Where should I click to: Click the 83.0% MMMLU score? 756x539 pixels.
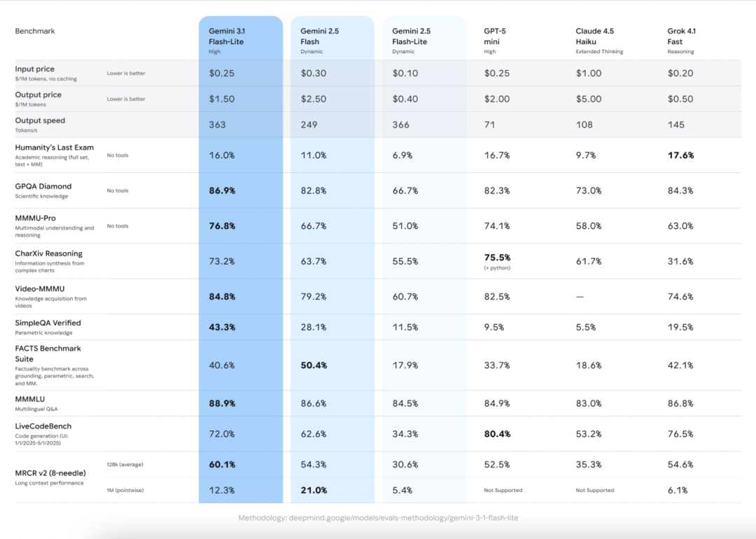point(589,403)
